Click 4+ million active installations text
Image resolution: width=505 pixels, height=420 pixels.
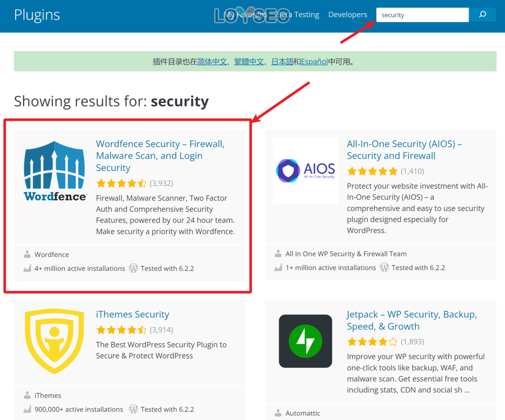tap(80, 269)
